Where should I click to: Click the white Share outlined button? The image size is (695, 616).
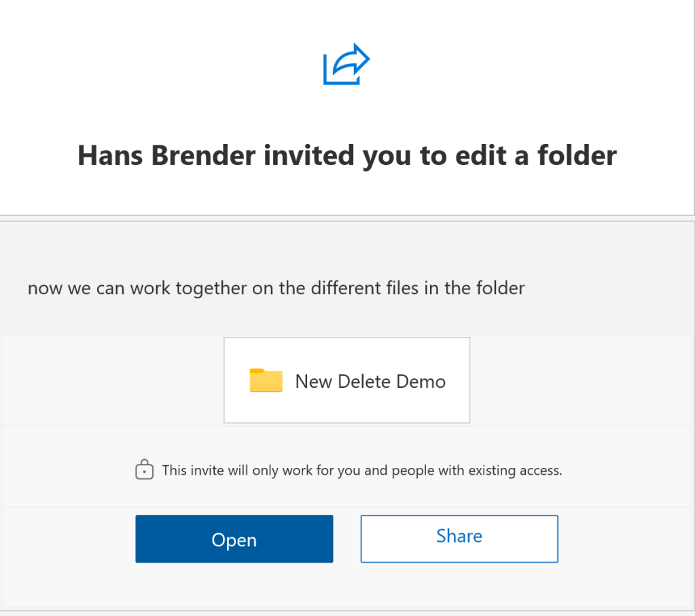(459, 539)
